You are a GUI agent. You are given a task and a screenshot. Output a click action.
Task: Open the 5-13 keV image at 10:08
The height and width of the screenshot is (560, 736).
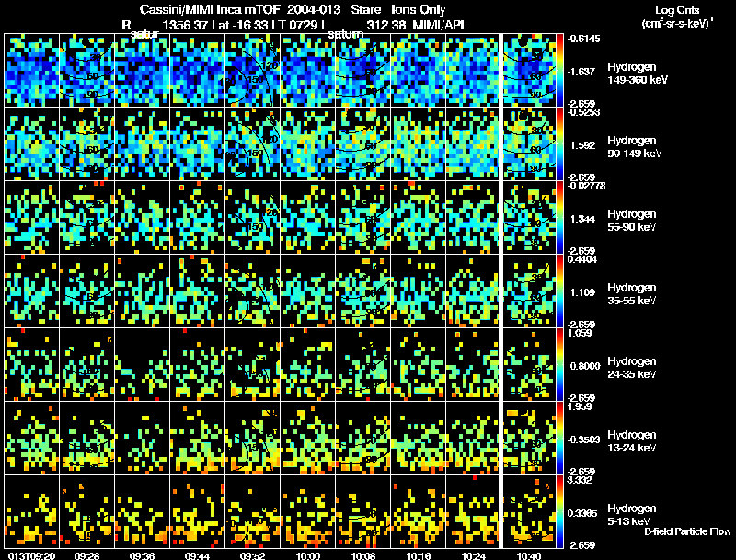tap(362, 511)
